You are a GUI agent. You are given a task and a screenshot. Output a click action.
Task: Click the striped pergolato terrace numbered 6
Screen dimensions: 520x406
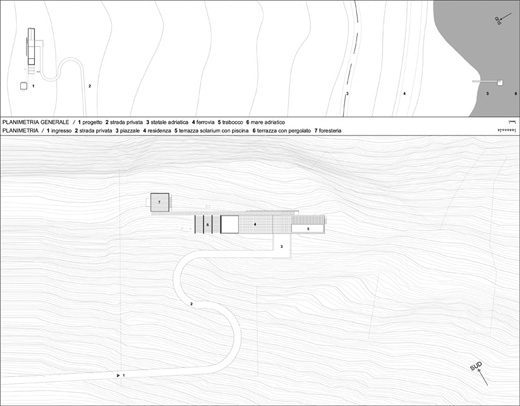point(207,224)
